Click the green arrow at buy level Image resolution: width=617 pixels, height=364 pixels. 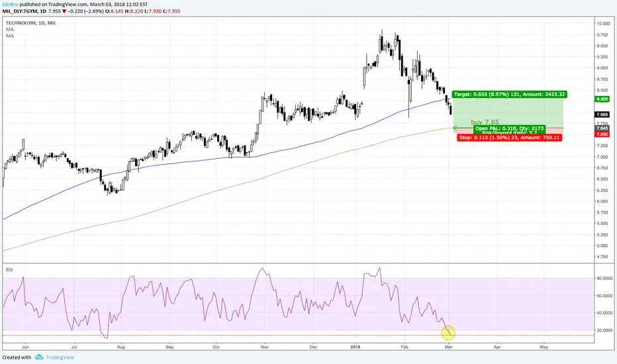tap(457, 128)
